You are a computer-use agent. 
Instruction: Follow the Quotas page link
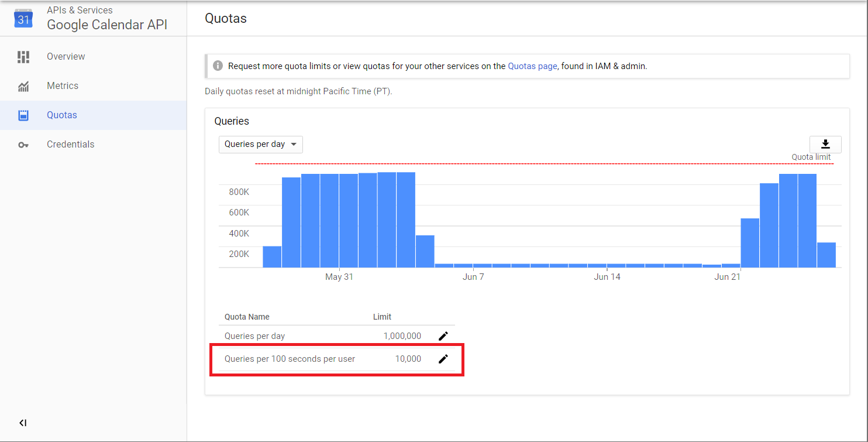coord(532,66)
